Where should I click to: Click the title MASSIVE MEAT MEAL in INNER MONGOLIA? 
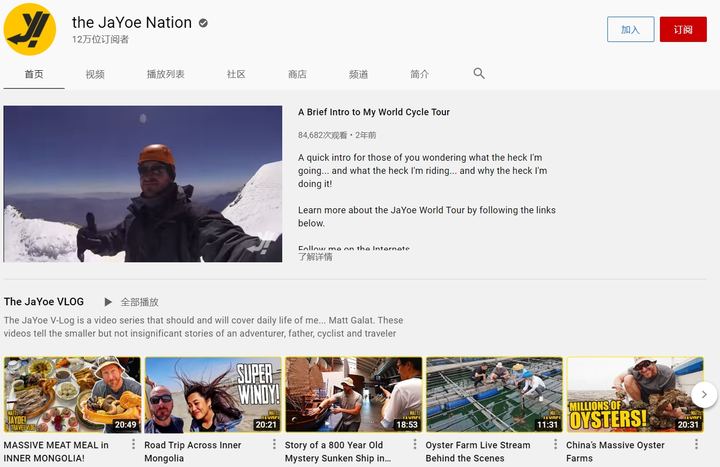[x=56, y=451]
